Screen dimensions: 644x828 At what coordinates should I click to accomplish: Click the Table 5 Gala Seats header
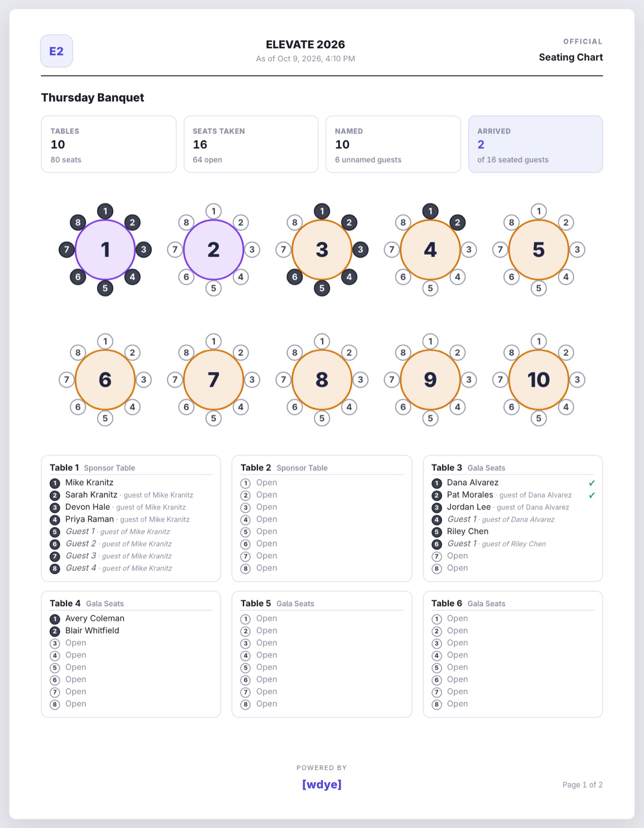[x=277, y=603]
